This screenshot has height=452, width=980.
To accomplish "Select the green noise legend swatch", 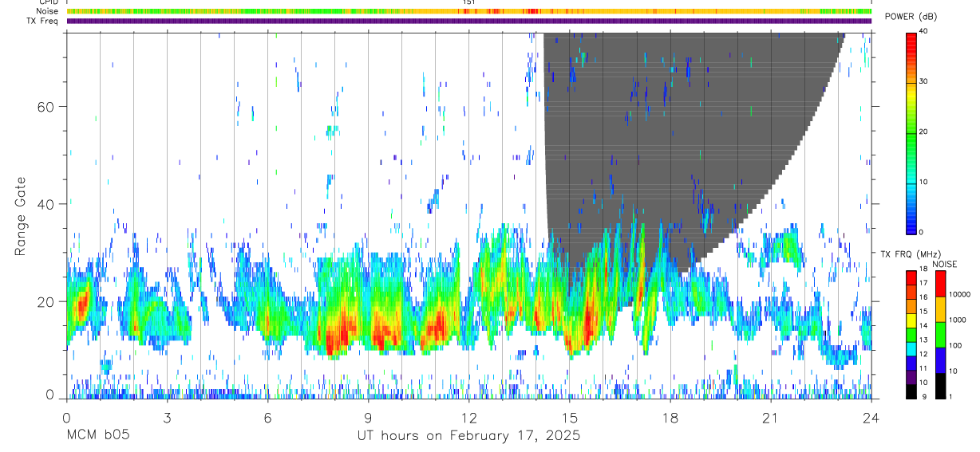I will point(940,335).
